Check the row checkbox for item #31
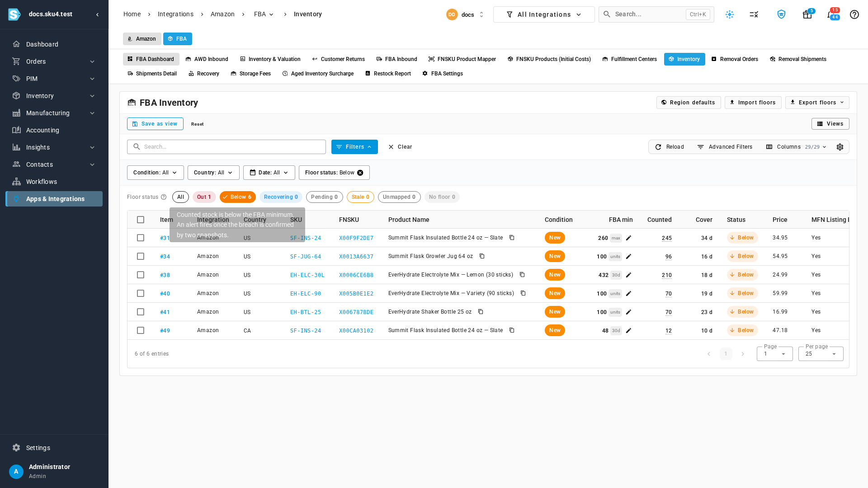The width and height of the screenshot is (868, 488). 141,238
